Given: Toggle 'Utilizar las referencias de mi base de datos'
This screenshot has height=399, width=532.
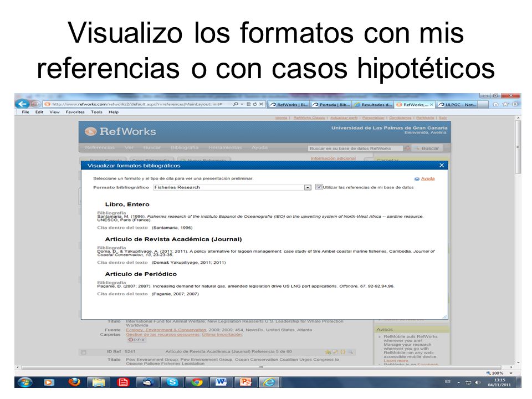Looking at the screenshot, I should click(x=319, y=187).
